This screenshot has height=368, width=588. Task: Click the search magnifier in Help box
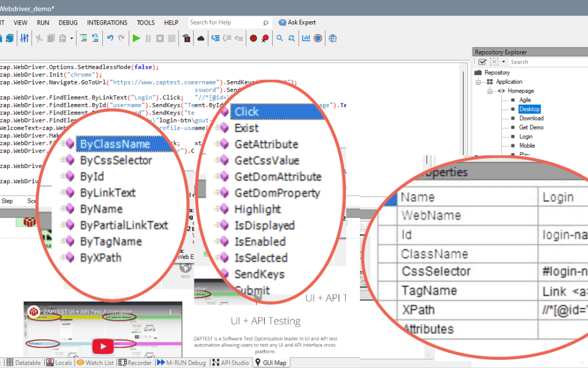tap(266, 23)
